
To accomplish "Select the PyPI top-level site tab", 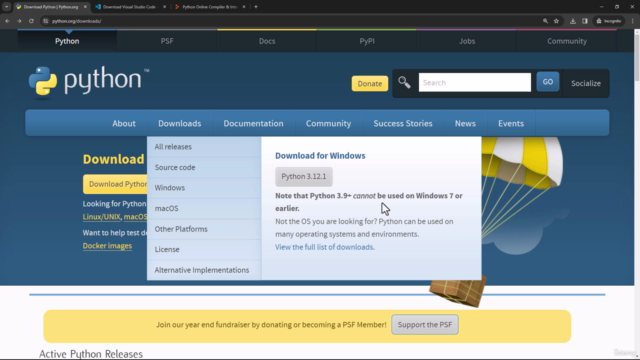I will pos(367,41).
